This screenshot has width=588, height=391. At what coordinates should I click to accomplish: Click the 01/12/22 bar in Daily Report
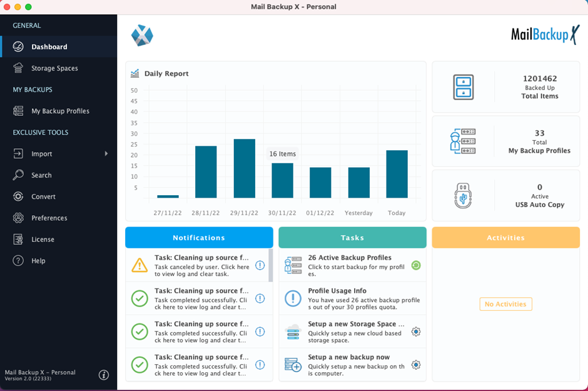pyautogui.click(x=320, y=183)
